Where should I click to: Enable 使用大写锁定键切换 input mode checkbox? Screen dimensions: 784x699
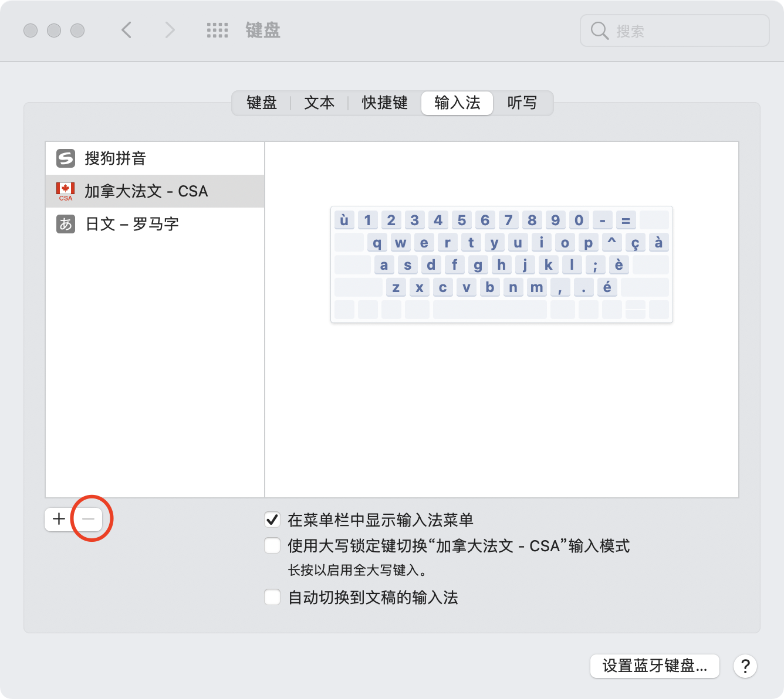pos(272,546)
